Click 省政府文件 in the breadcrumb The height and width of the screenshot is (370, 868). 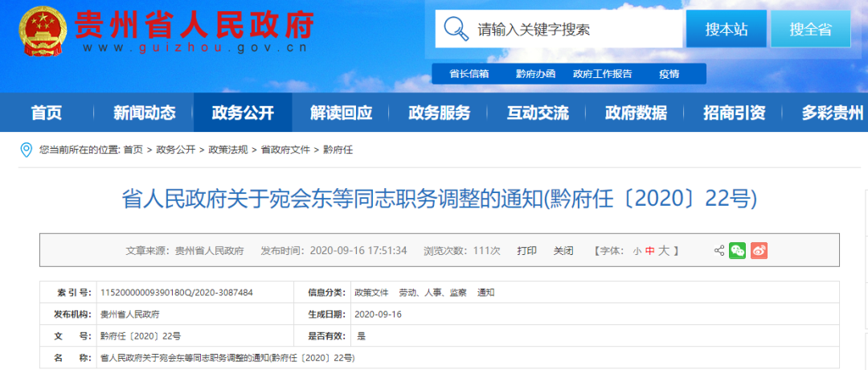tap(285, 150)
